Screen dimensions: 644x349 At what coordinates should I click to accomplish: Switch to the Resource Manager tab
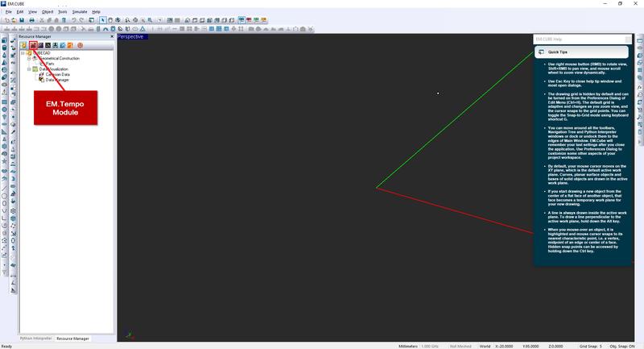72,339
